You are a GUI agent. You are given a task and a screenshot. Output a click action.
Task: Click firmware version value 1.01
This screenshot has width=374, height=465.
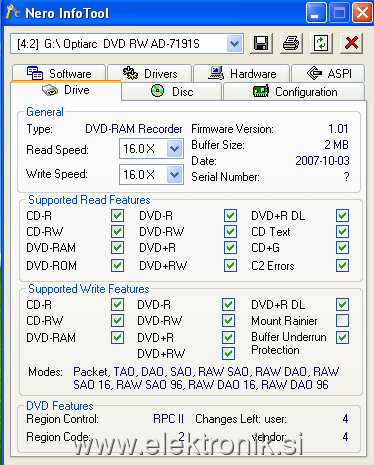pos(338,129)
